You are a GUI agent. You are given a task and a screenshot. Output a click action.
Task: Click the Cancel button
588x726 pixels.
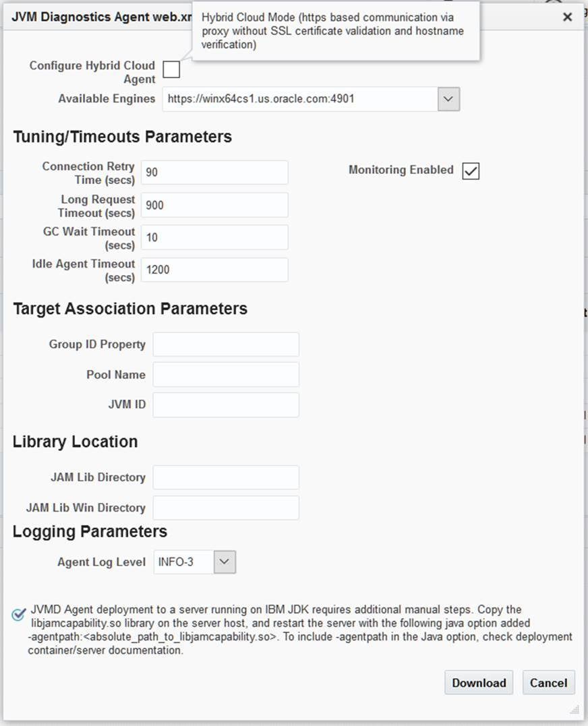(548, 682)
